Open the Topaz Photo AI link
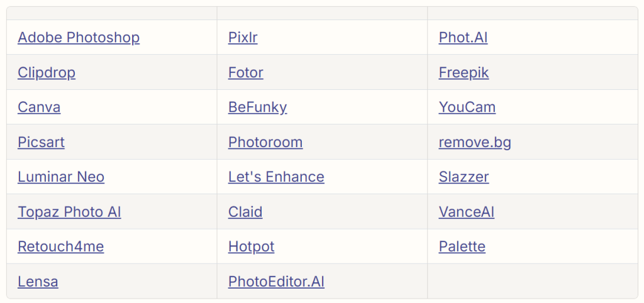 pyautogui.click(x=69, y=212)
